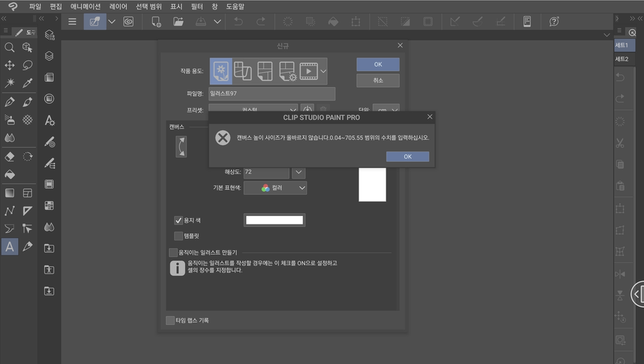Open the 레이어 menu

pos(118,7)
